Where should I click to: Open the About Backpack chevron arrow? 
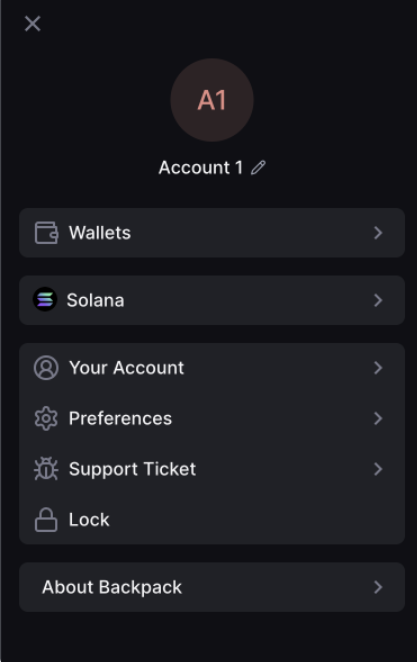tap(378, 587)
